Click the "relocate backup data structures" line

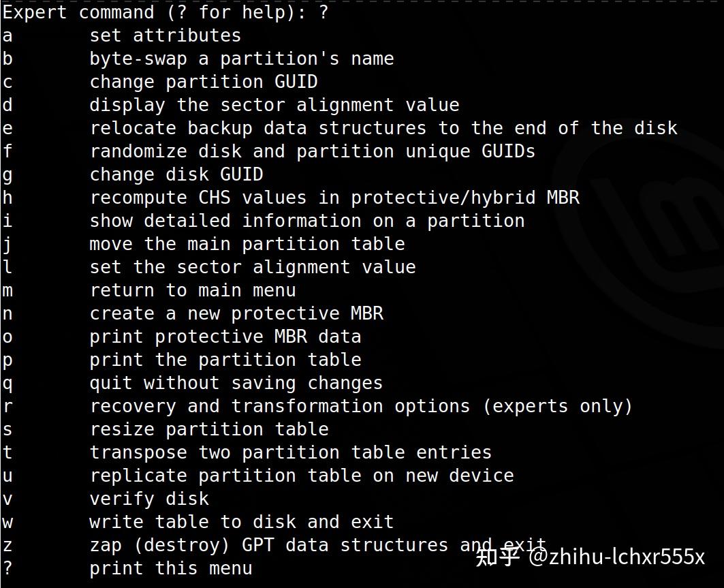[x=383, y=128]
